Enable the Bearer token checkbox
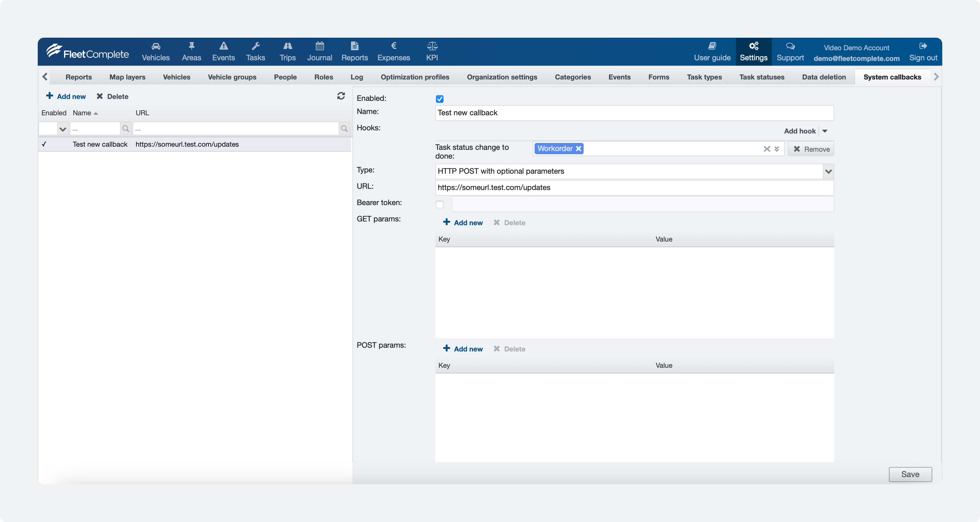Image resolution: width=980 pixels, height=522 pixels. (440, 204)
